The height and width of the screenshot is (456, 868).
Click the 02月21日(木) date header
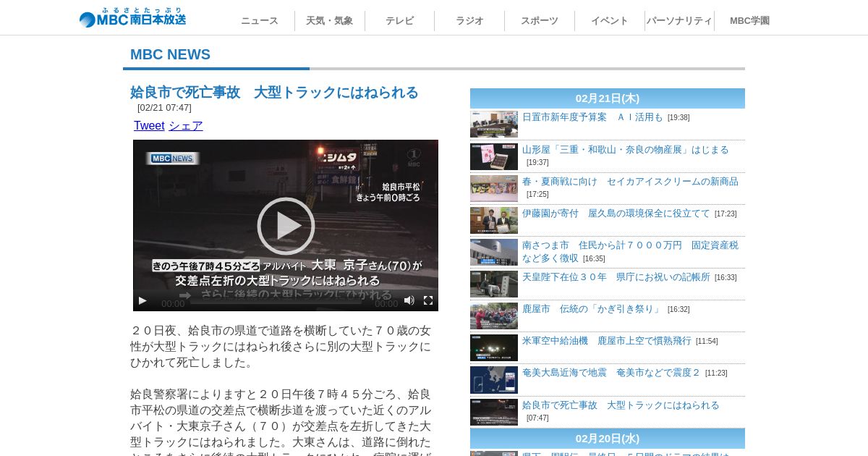click(x=608, y=98)
